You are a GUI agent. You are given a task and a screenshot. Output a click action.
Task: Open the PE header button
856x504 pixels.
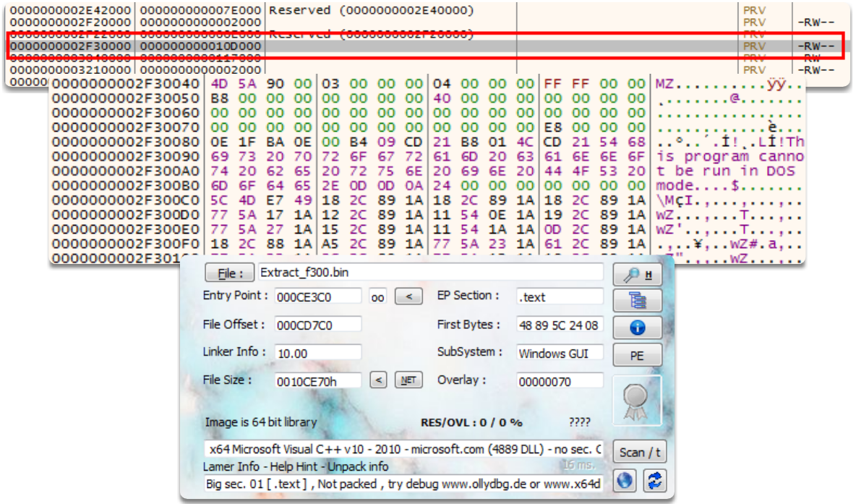(637, 356)
